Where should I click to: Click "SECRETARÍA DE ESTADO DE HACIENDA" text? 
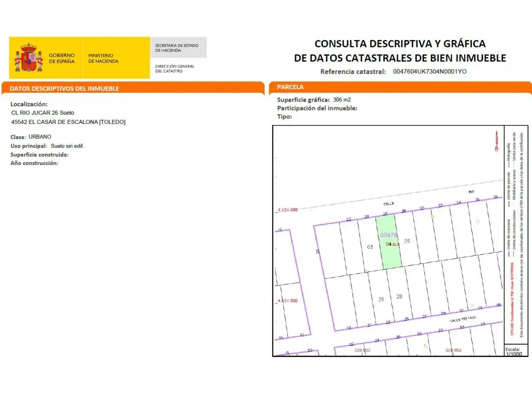pos(177,48)
